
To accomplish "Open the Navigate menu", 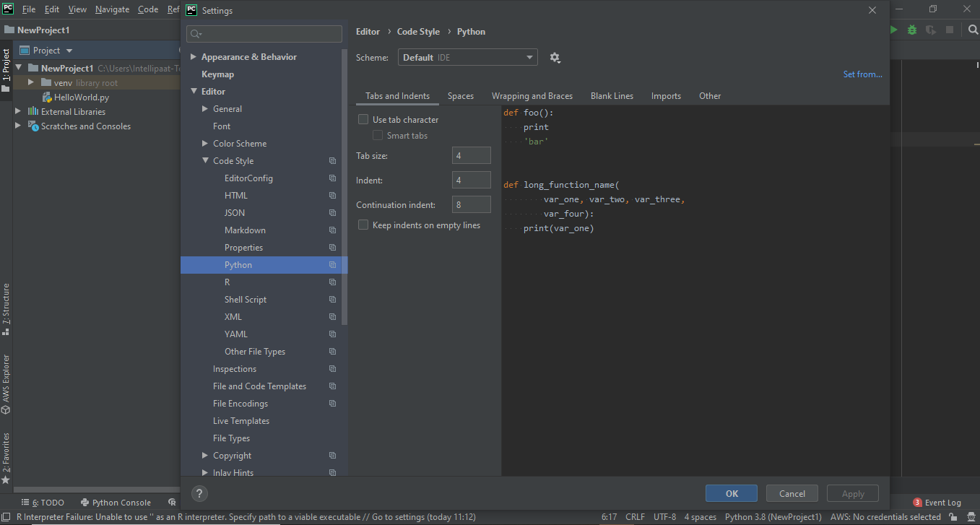I will (112, 9).
